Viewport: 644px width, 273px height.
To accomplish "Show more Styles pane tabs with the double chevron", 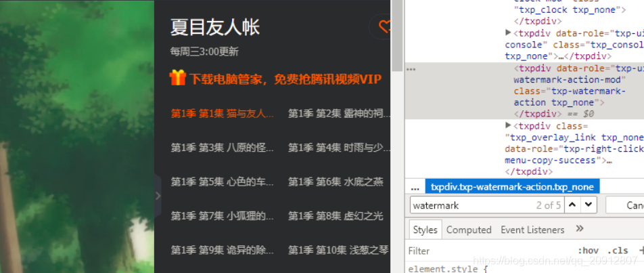I will click(580, 228).
